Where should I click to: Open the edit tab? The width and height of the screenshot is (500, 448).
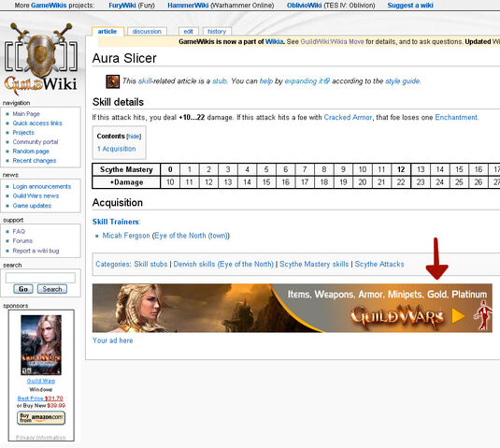(188, 32)
